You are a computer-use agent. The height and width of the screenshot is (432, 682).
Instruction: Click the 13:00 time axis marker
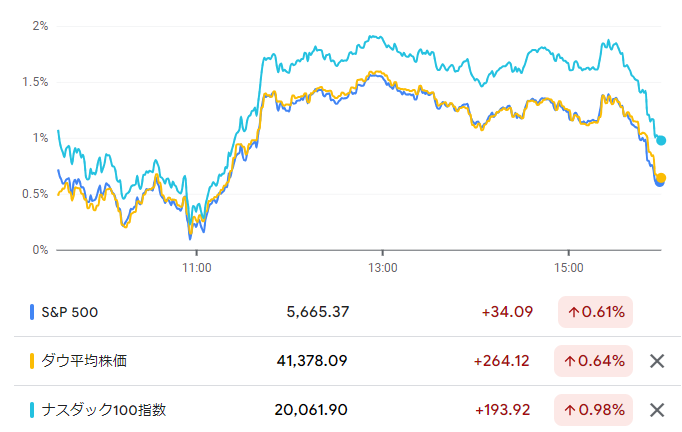point(383,268)
